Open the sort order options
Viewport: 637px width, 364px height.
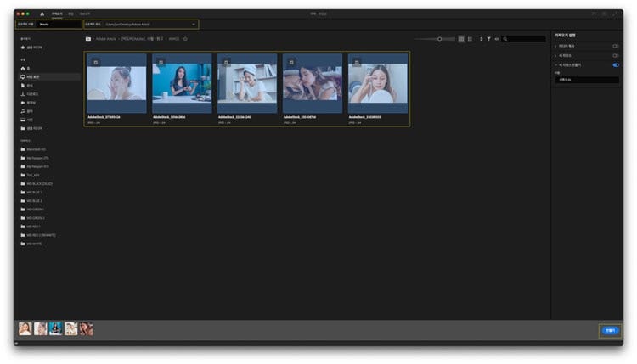coord(482,39)
